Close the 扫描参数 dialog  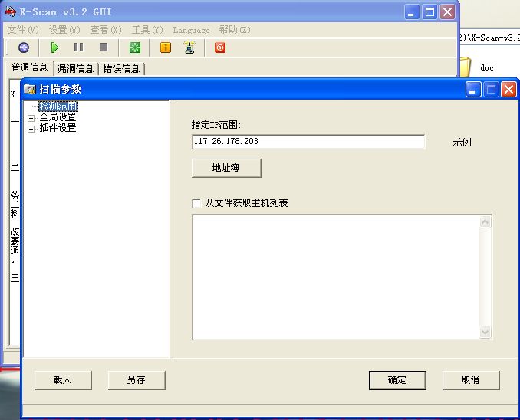pos(508,90)
